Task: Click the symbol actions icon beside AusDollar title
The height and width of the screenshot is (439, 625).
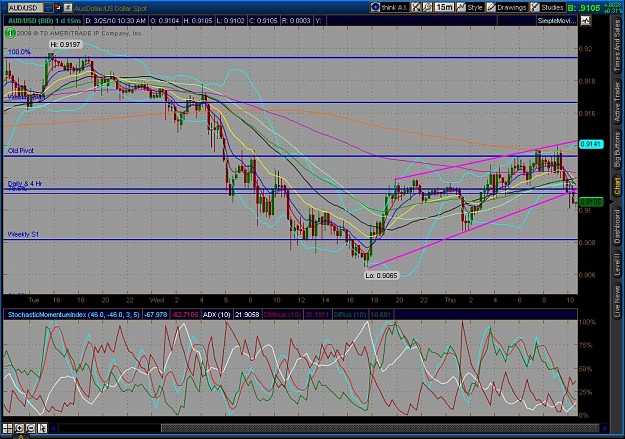Action: [x=68, y=7]
